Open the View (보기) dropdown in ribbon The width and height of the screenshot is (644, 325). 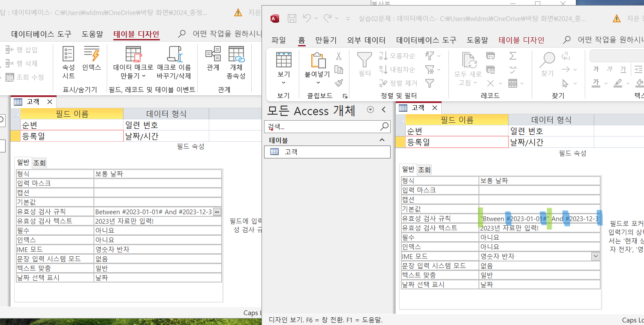283,77
